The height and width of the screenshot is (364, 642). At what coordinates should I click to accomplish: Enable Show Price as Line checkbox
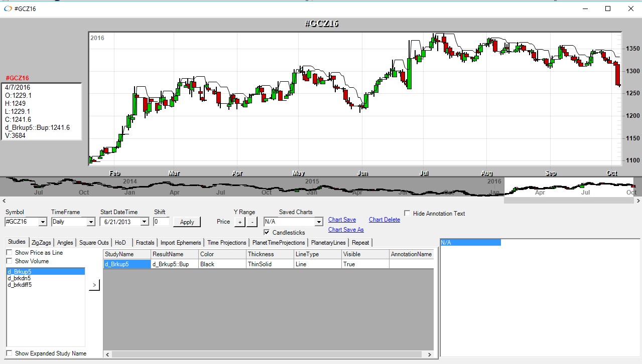click(x=9, y=253)
